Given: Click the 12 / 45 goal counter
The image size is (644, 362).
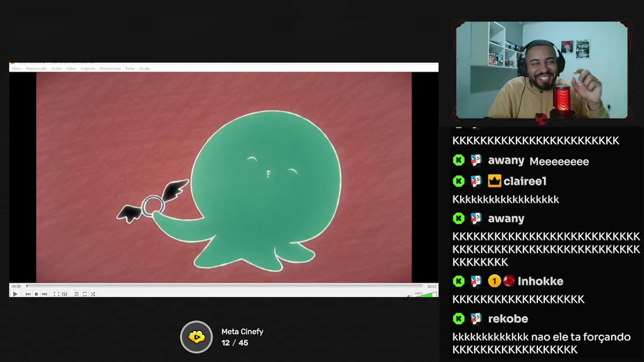Looking at the screenshot, I should pyautogui.click(x=234, y=343).
